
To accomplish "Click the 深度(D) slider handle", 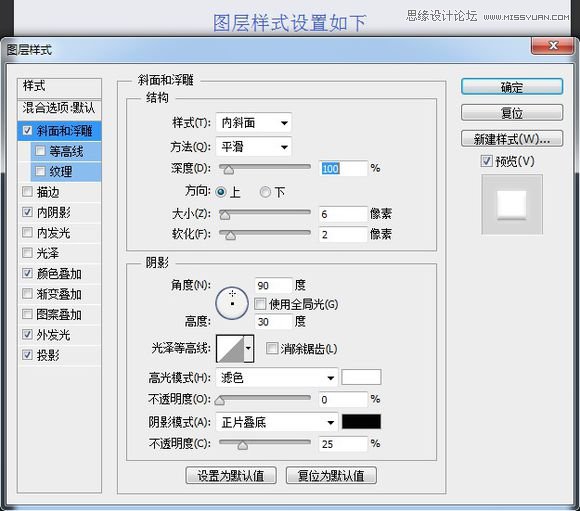I will 229,170.
